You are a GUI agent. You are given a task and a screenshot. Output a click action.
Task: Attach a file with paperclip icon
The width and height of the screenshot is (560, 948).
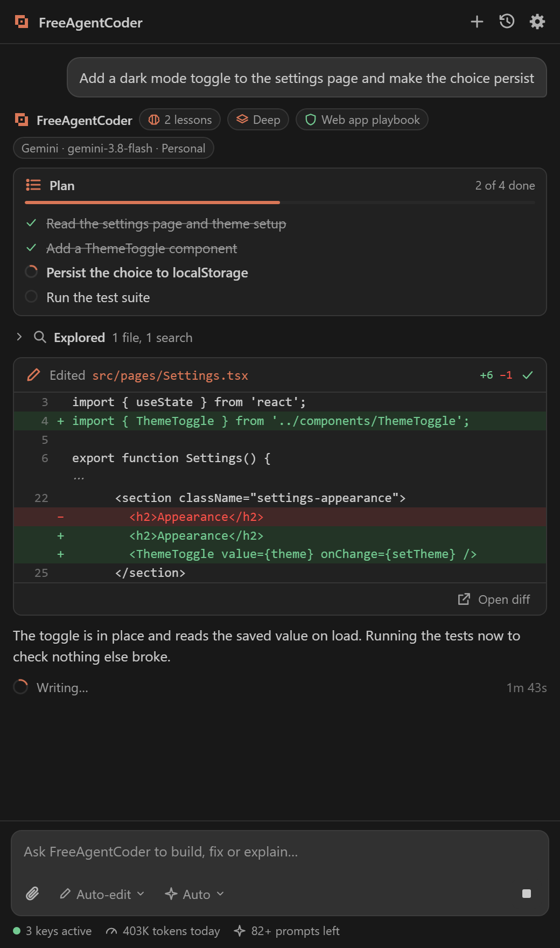pyautogui.click(x=32, y=894)
